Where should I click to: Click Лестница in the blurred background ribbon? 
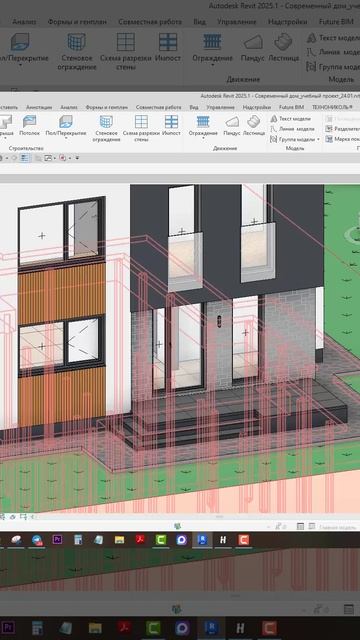pyautogui.click(x=283, y=47)
